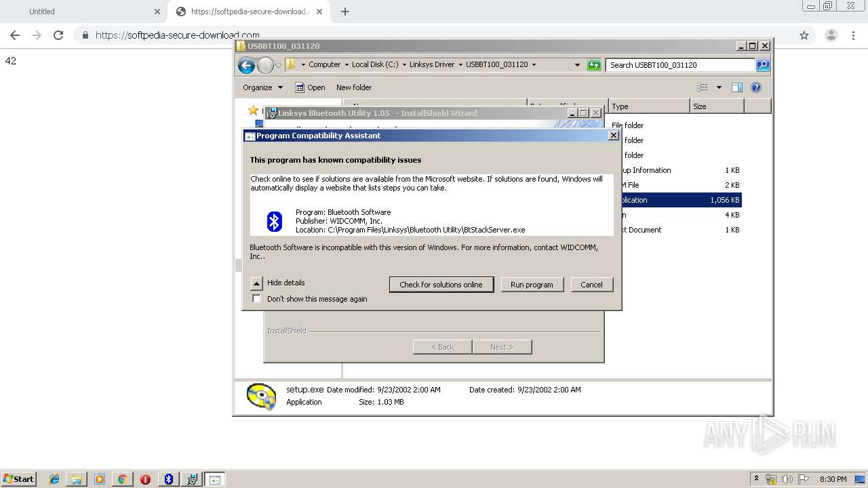Expand dropdown arrow before Linksys Driver breadcrumb

pyautogui.click(x=404, y=65)
